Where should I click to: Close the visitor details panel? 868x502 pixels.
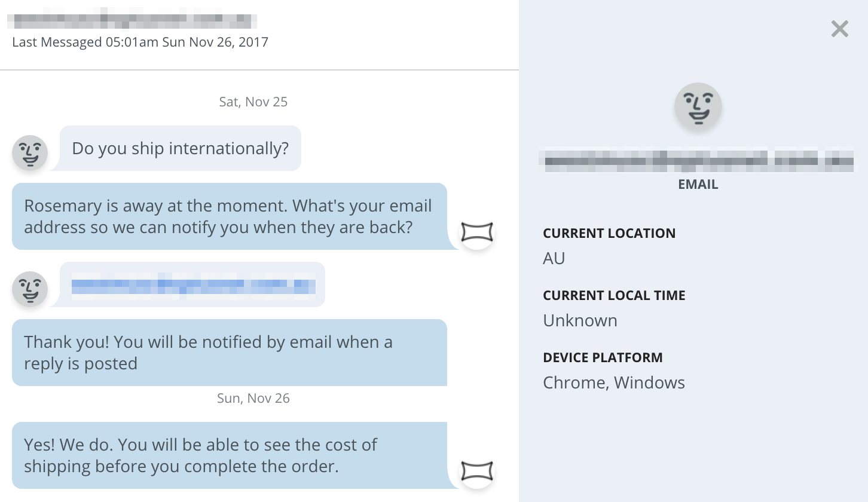pos(839,29)
